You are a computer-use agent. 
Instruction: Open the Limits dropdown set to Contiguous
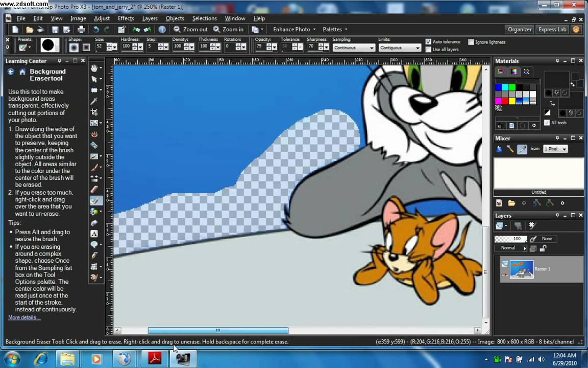coord(400,48)
